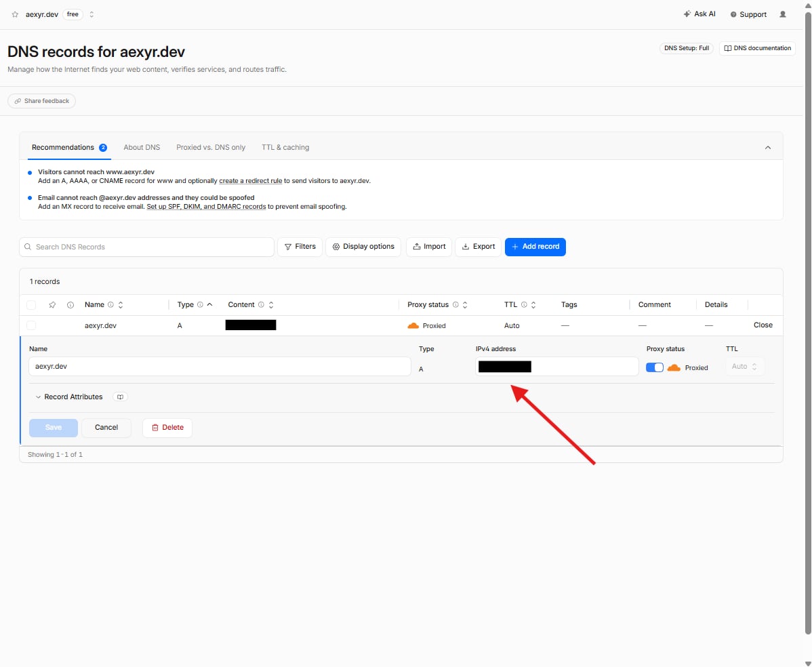Sort by Proxy status column arrows
812x667 pixels.
[x=465, y=305]
